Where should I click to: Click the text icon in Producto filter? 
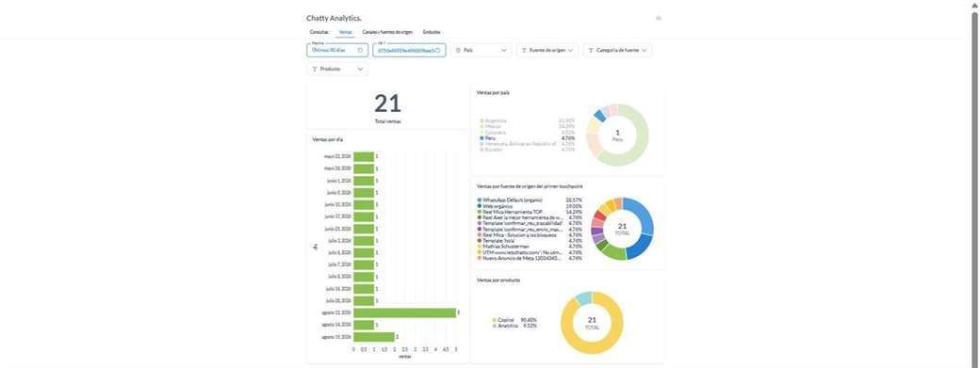point(315,70)
